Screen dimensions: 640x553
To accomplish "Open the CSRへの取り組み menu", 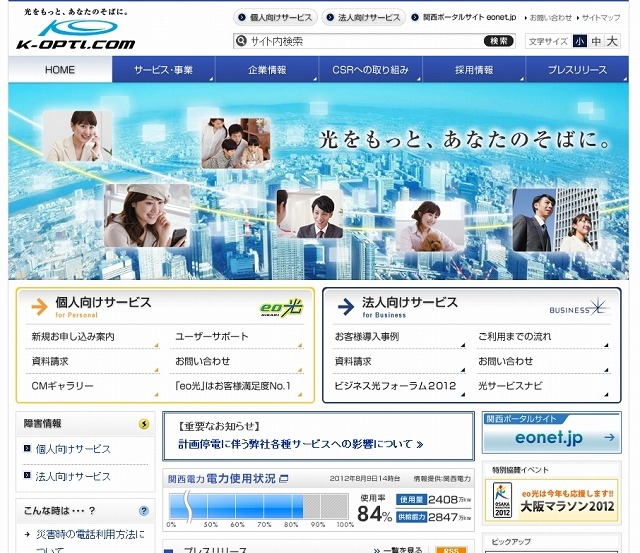I will point(371,69).
